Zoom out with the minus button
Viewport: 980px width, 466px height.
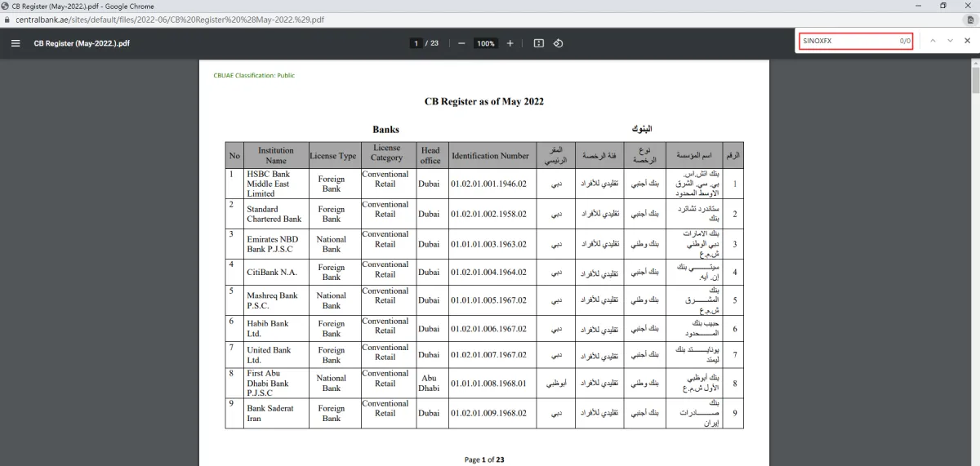(x=461, y=43)
